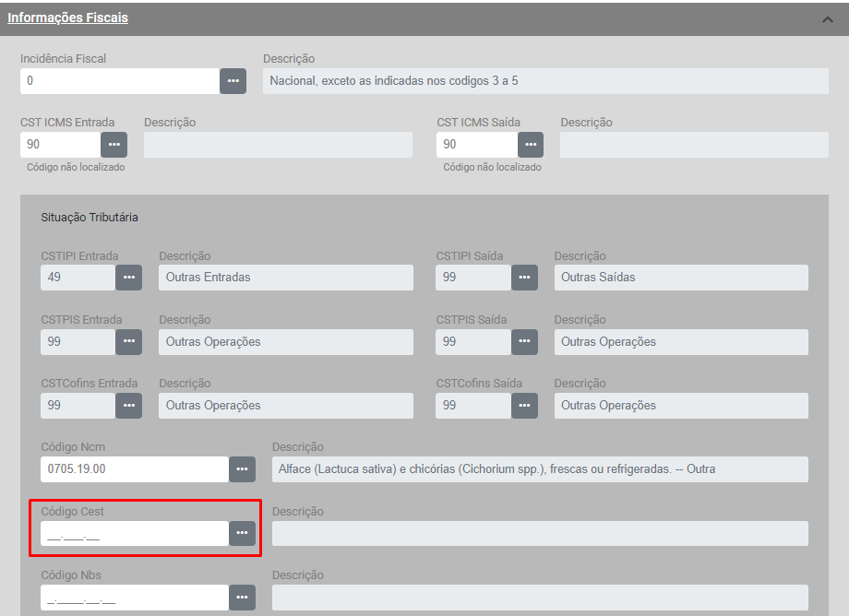Image resolution: width=849 pixels, height=616 pixels.
Task: Open lookup for CSTPIS Entrada
Action: point(128,342)
